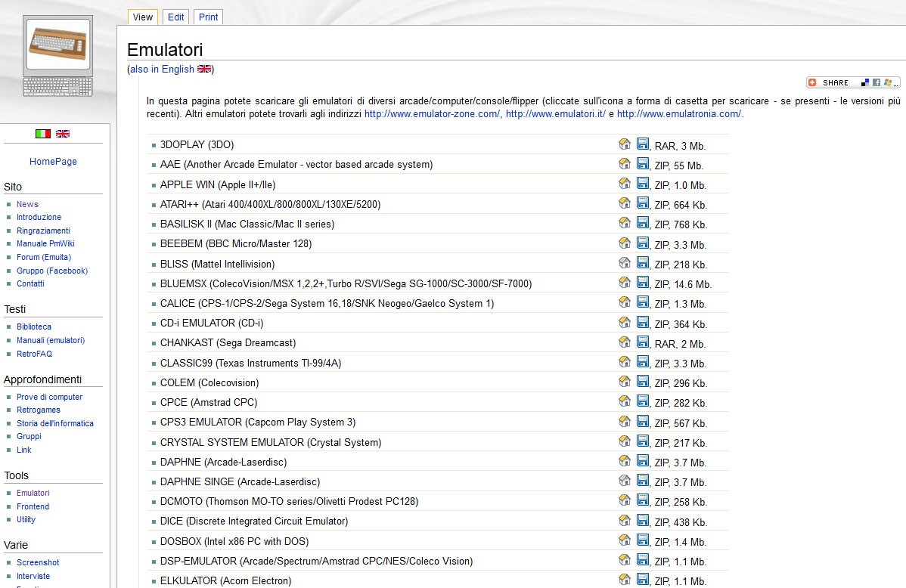Open the SHARE button
Viewport: 906px width, 588px height.
coord(853,82)
